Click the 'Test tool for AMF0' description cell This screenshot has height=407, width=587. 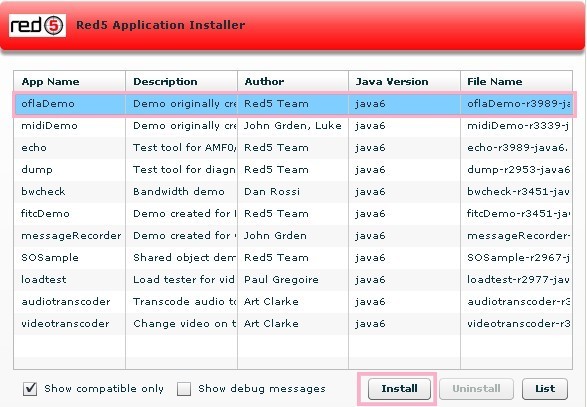(x=182, y=148)
